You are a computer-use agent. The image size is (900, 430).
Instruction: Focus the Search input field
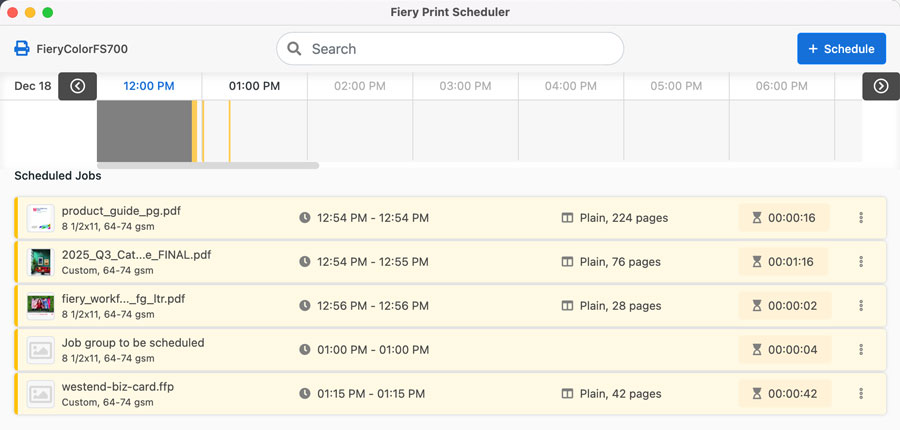460,49
